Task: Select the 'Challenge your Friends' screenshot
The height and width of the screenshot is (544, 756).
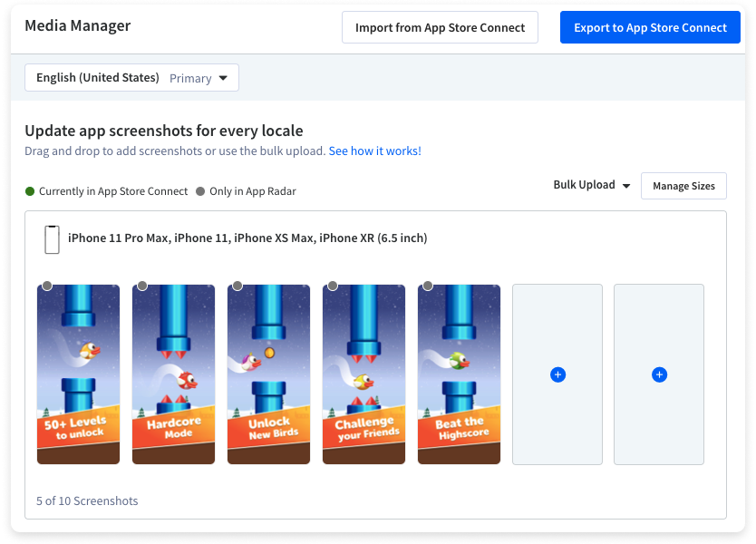Action: pyautogui.click(x=364, y=374)
